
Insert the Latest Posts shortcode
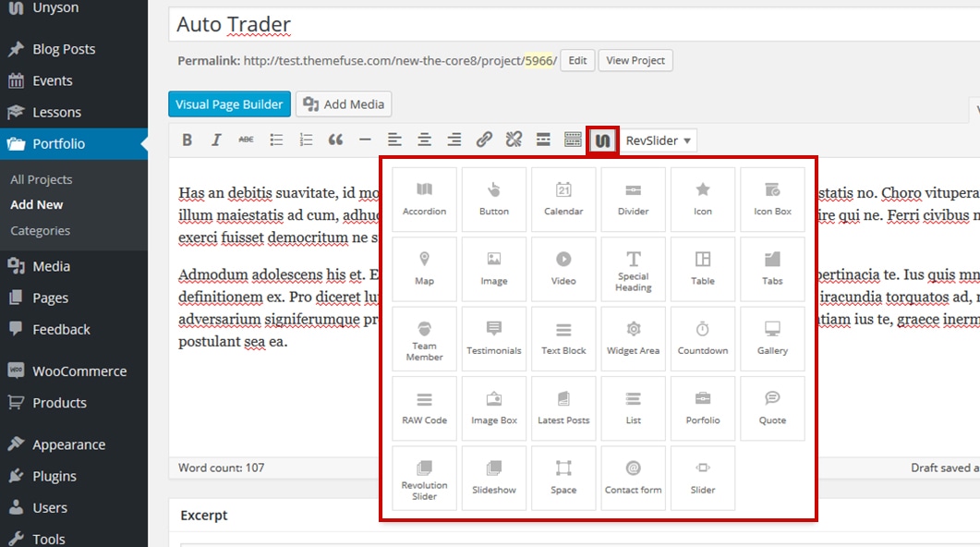pyautogui.click(x=563, y=408)
